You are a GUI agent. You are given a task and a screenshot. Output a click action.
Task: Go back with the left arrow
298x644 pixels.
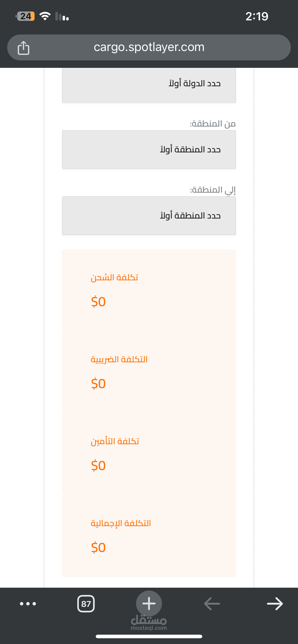212,604
